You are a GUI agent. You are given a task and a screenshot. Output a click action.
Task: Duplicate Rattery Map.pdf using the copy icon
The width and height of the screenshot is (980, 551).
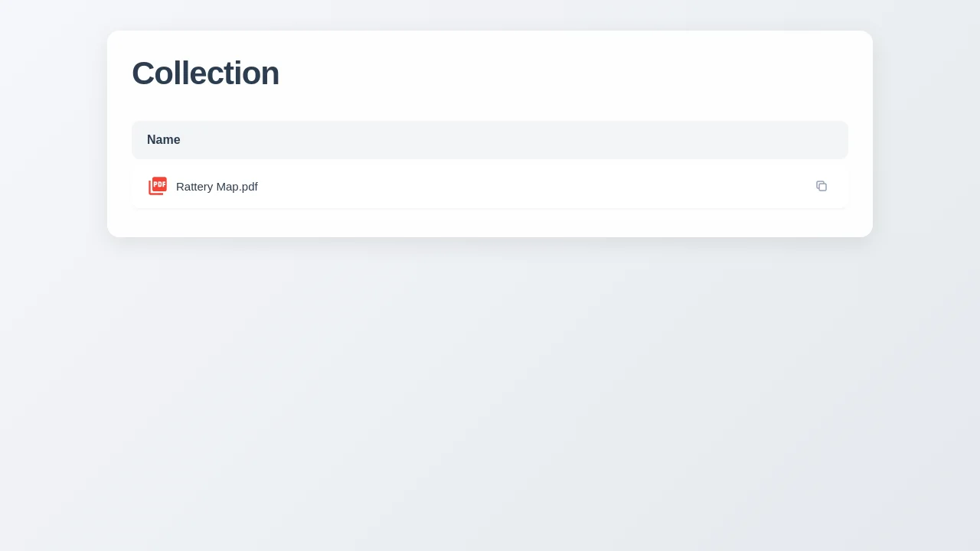822,186
